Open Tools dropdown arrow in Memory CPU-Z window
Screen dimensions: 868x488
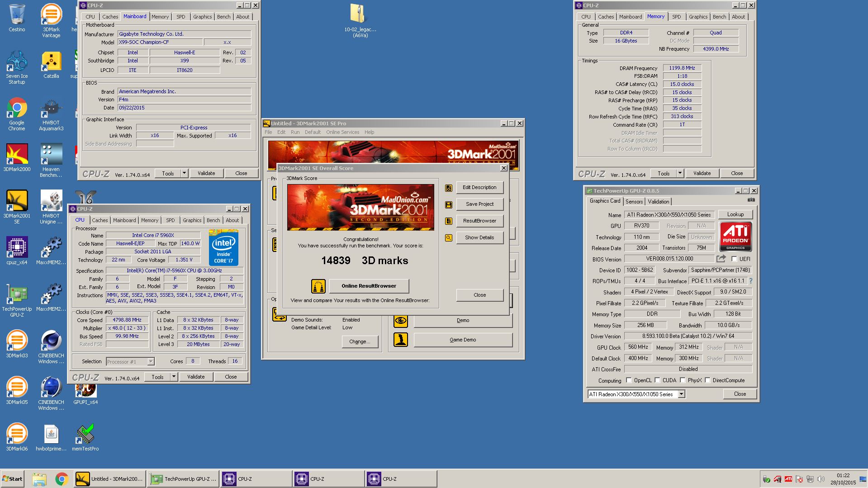click(x=680, y=173)
